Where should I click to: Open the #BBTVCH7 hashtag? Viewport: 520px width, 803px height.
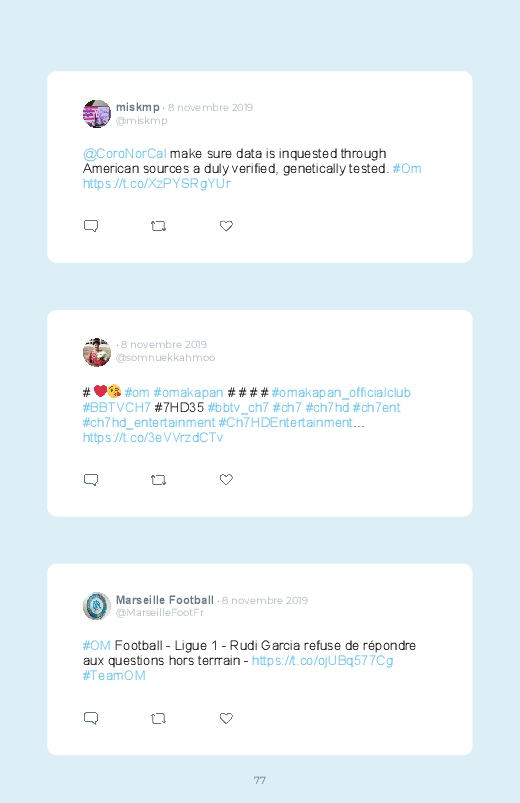pos(117,408)
